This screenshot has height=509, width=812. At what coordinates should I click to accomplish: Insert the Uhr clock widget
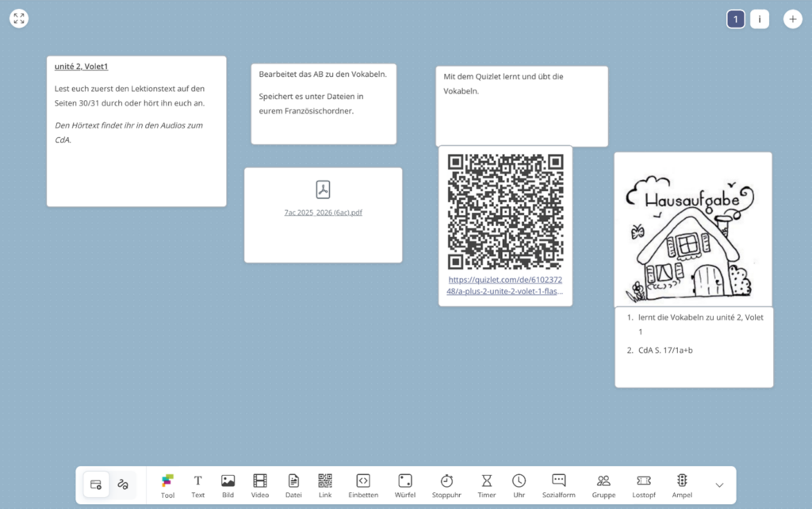tap(519, 485)
